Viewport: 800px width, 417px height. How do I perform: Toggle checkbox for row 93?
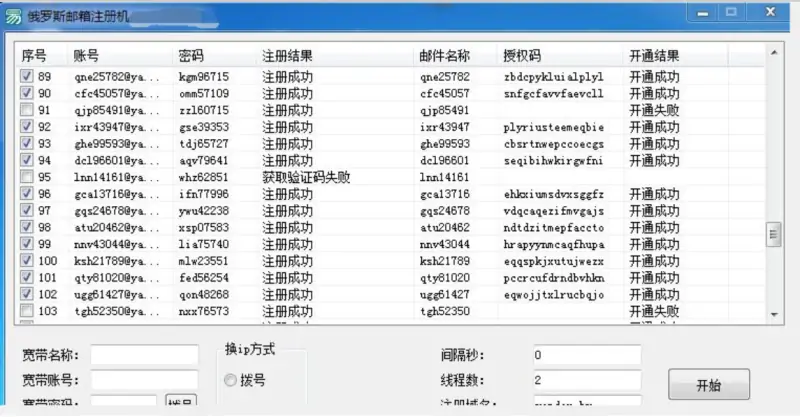tap(27, 143)
